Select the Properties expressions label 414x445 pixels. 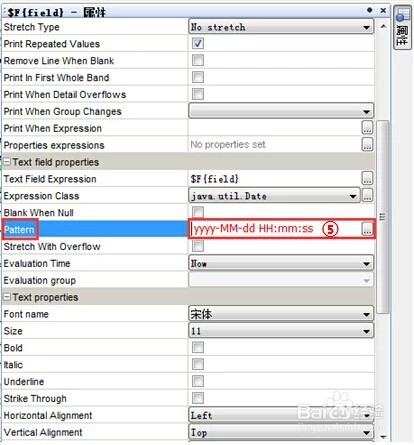click(54, 145)
